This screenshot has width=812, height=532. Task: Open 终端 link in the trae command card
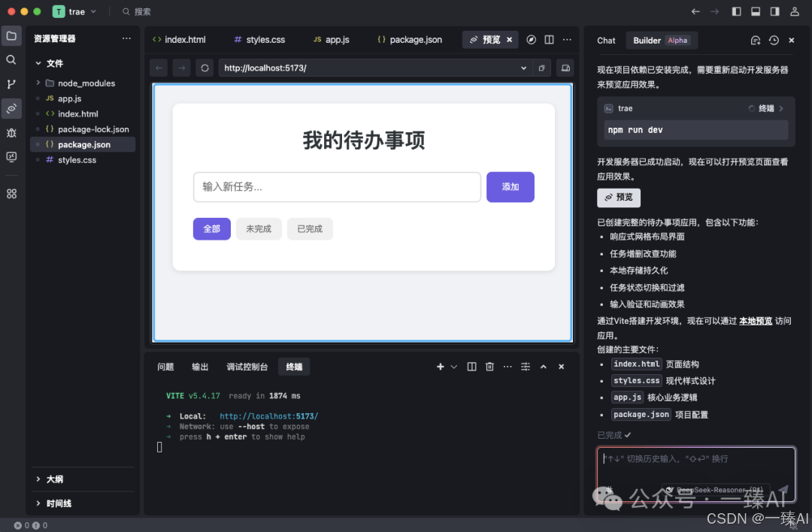pyautogui.click(x=766, y=108)
